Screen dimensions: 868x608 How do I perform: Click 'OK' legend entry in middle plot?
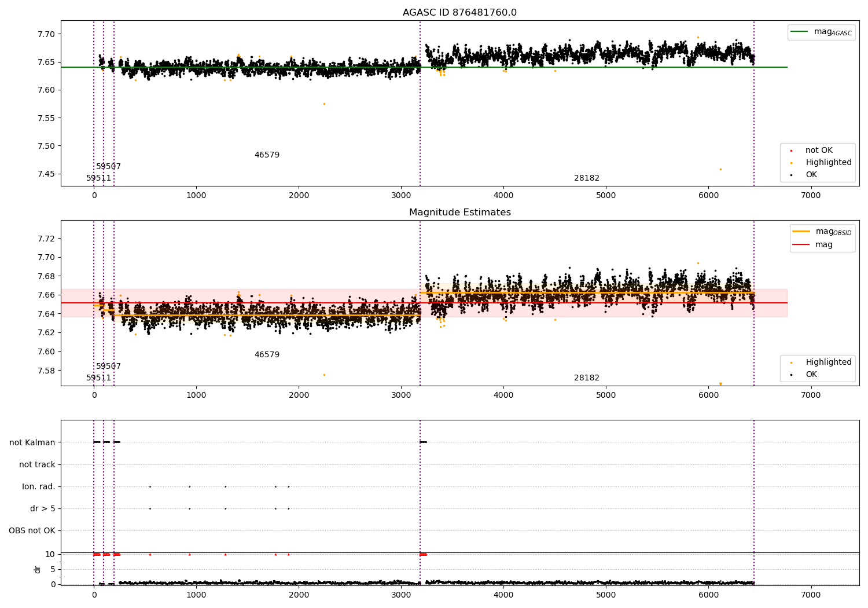click(804, 375)
